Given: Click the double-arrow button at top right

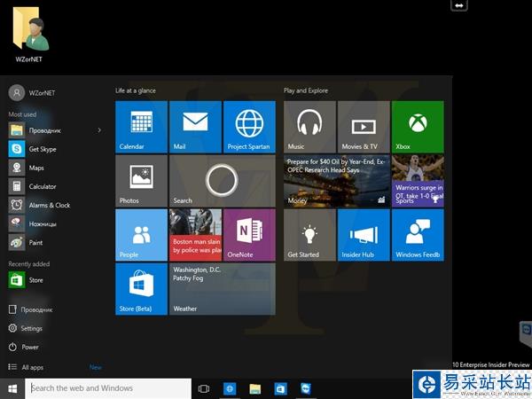Looking at the screenshot, I should point(458,5).
